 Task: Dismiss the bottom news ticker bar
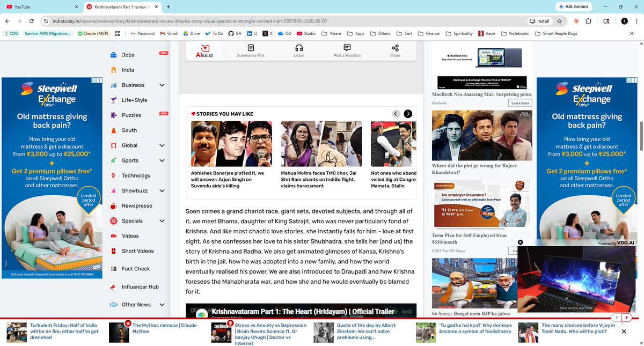point(624,332)
